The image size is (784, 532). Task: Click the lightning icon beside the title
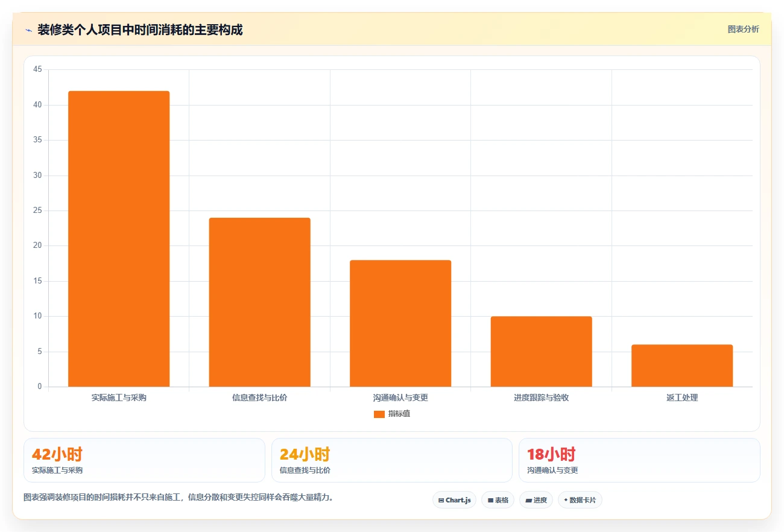(x=28, y=30)
